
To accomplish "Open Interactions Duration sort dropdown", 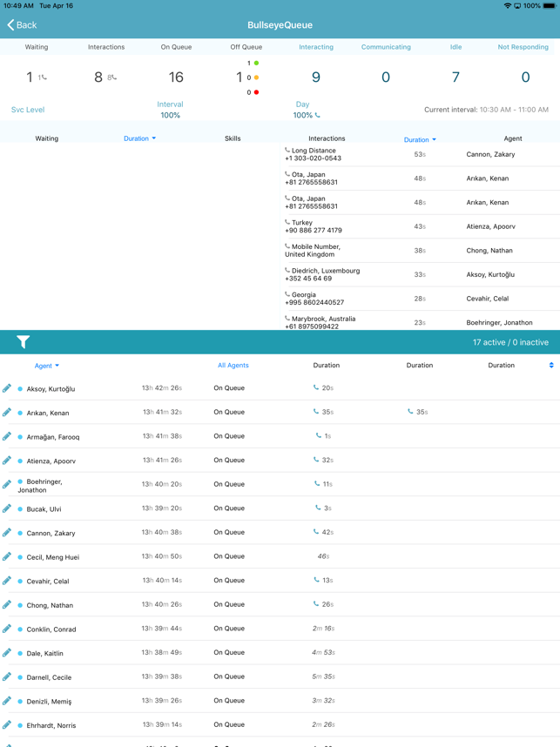I will [x=420, y=139].
